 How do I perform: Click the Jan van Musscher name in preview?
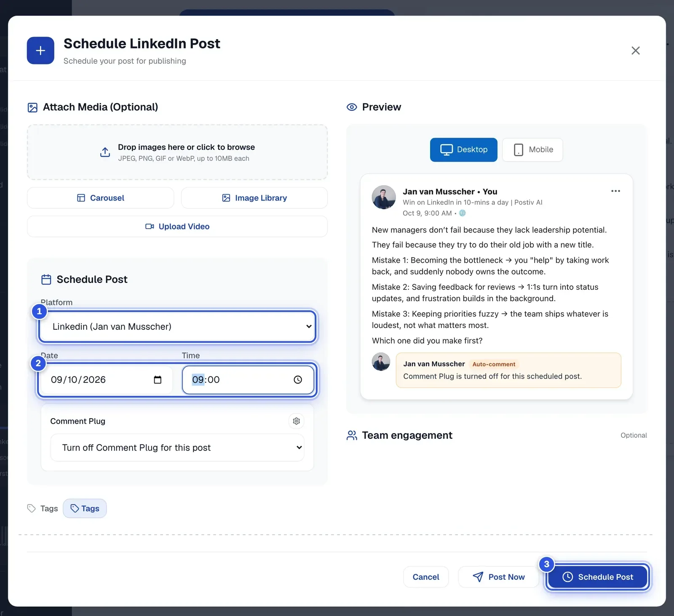[x=439, y=192]
